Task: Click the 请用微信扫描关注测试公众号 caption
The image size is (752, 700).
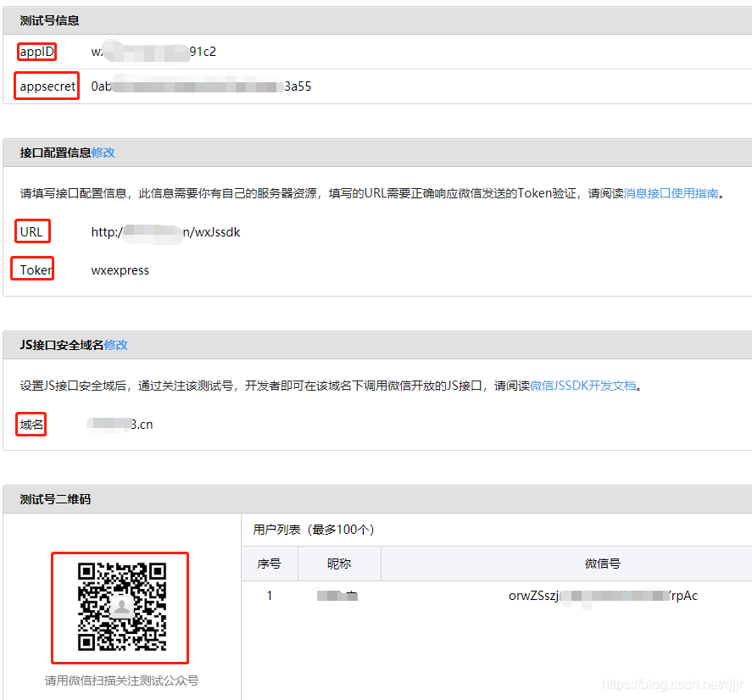Action: click(x=122, y=681)
